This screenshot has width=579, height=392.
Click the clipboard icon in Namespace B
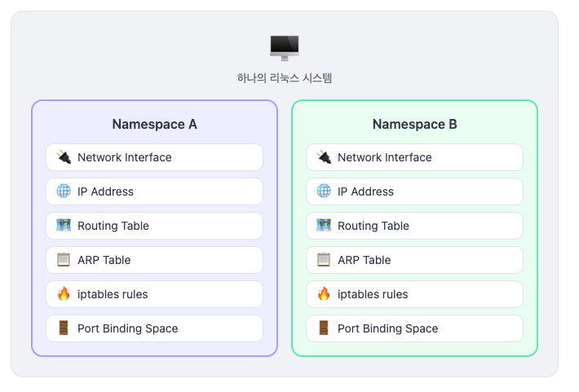point(324,259)
